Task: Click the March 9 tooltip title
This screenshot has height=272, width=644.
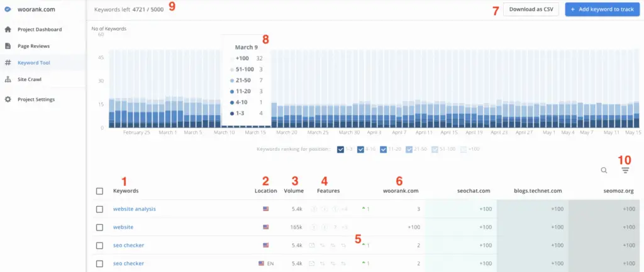Action: point(247,47)
